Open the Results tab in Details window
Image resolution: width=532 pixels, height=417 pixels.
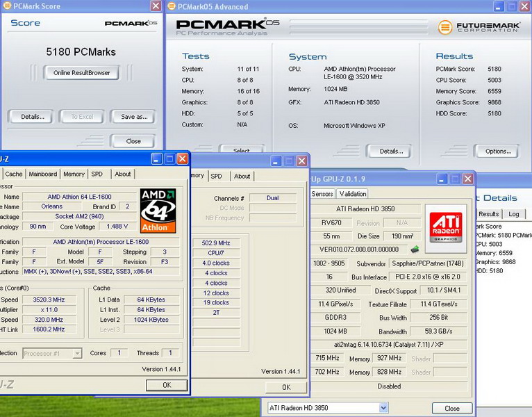point(488,214)
